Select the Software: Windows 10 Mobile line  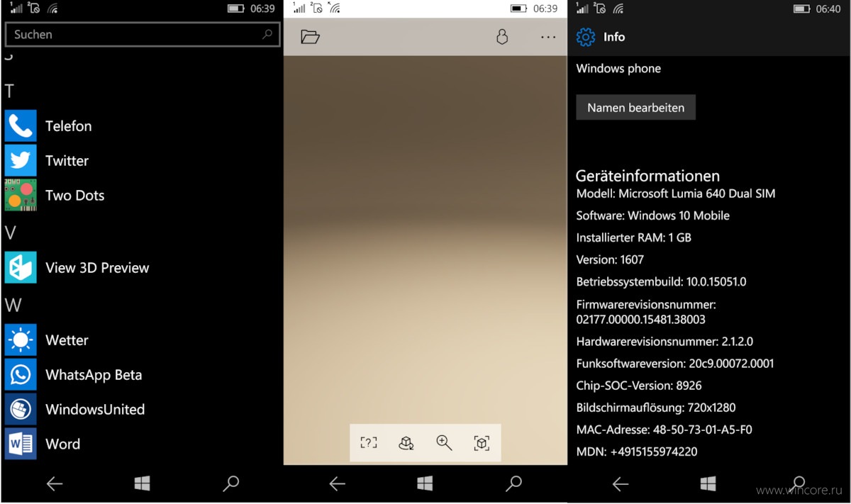pos(653,215)
